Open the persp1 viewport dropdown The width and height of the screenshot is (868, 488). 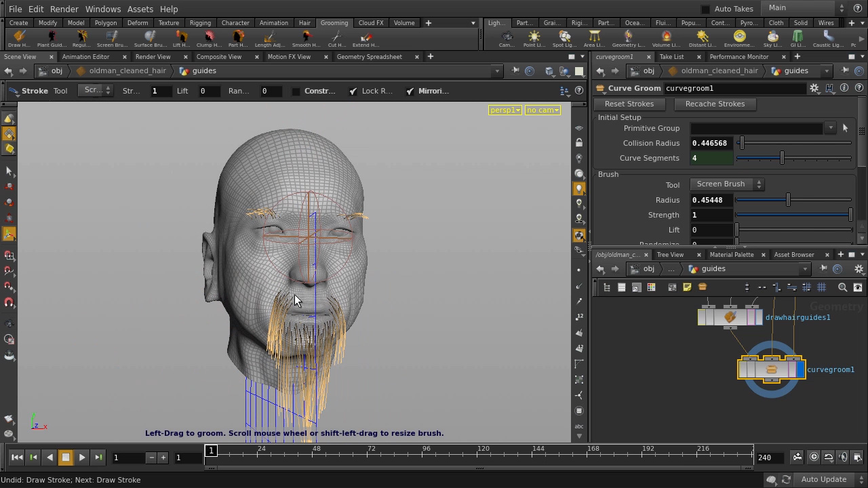(x=505, y=110)
